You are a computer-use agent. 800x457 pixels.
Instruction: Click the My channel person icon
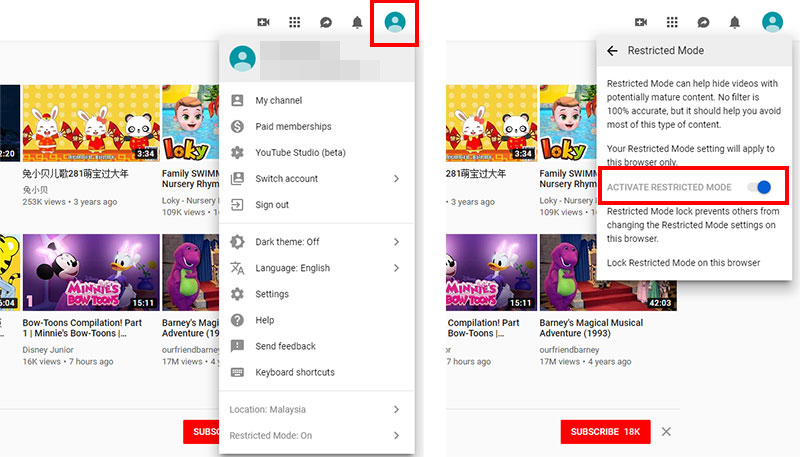point(237,100)
